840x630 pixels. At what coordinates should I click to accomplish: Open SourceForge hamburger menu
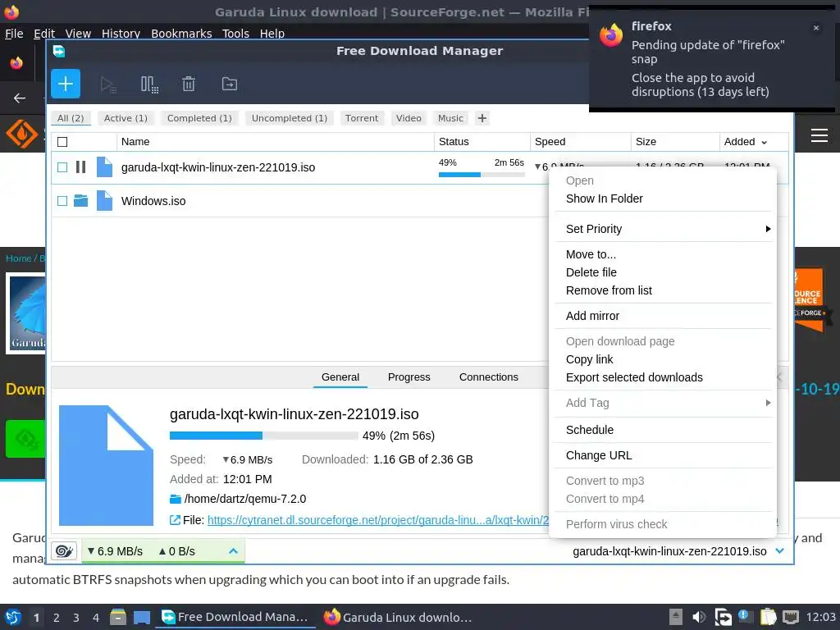point(819,135)
